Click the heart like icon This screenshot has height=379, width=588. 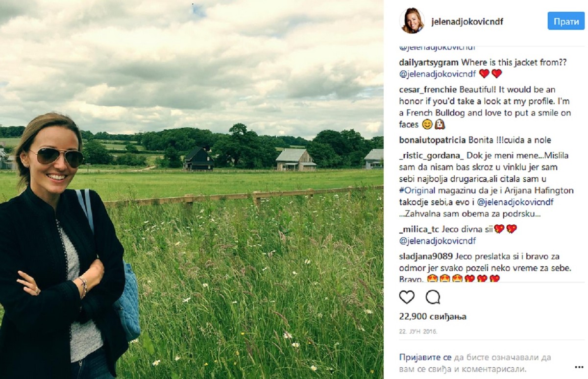pos(407,297)
